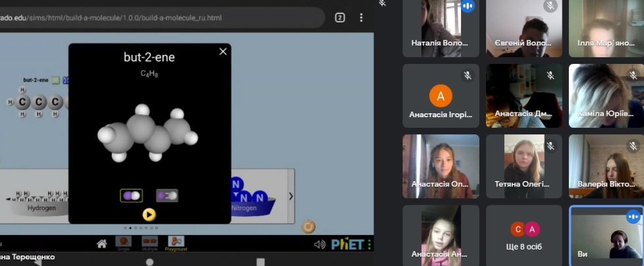The image size is (644, 266).
Task: Select Анастасія Ан... participant tile
Action: (441, 236)
